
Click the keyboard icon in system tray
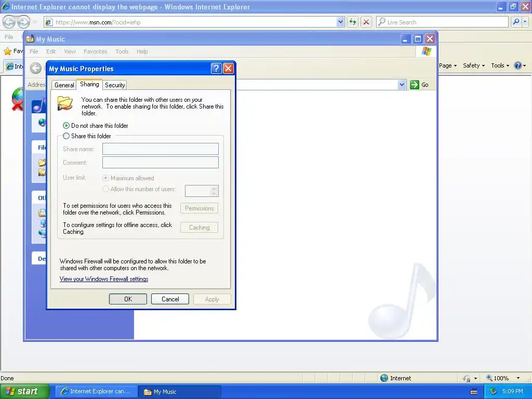tap(474, 392)
